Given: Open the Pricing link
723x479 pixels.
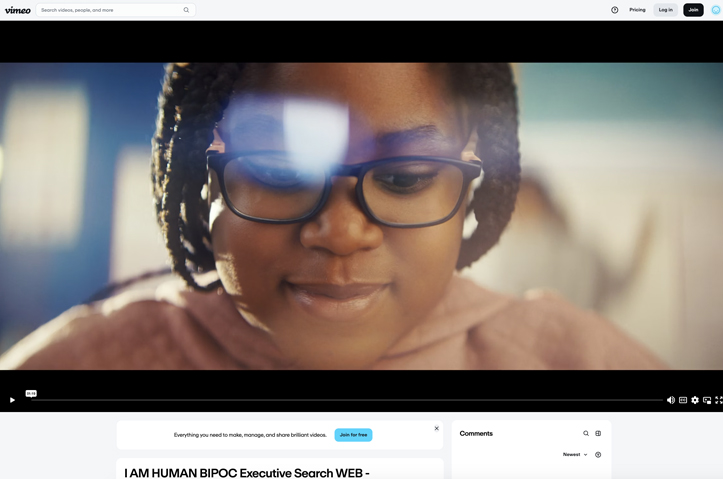Looking at the screenshot, I should coord(637,10).
